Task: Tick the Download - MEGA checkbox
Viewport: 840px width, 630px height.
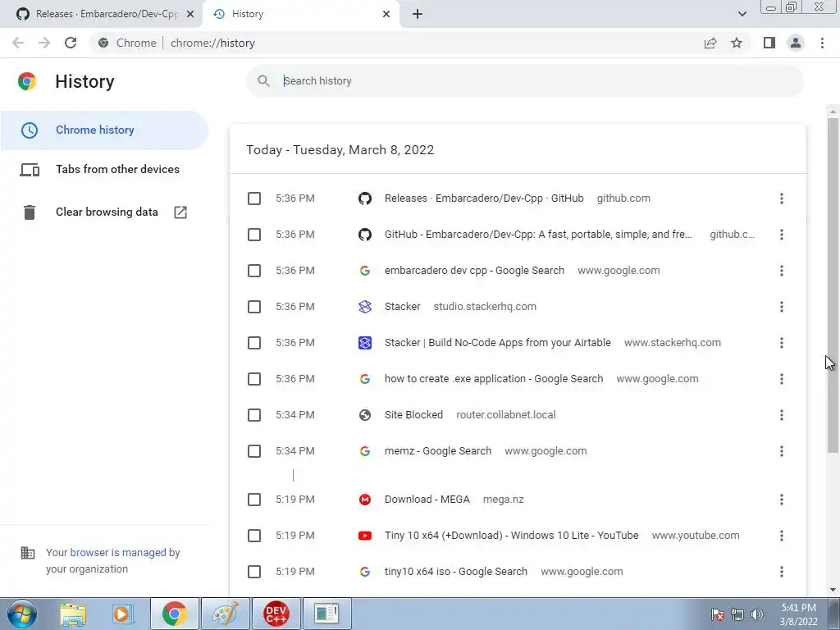Action: tap(254, 500)
